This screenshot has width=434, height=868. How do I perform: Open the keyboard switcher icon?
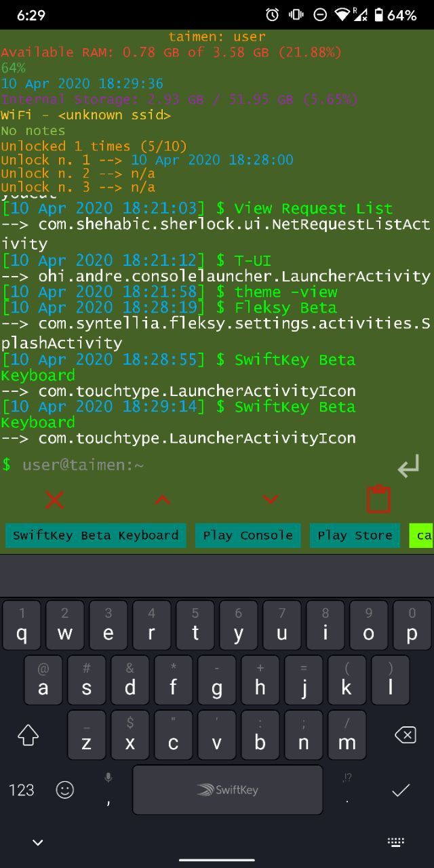[x=396, y=842]
